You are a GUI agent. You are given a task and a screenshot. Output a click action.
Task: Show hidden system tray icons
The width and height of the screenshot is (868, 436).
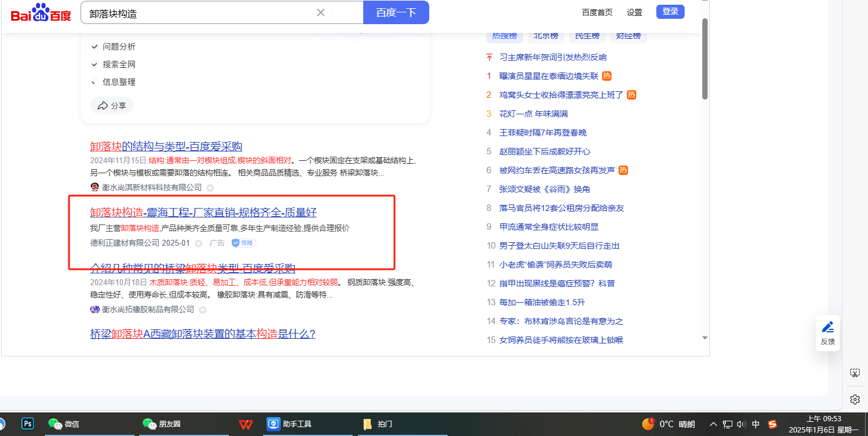tap(713, 424)
